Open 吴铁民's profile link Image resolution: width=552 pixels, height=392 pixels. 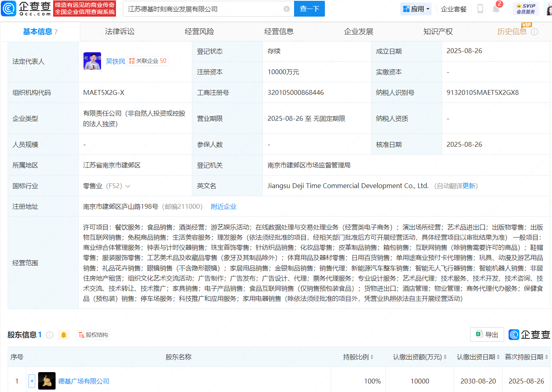116,61
